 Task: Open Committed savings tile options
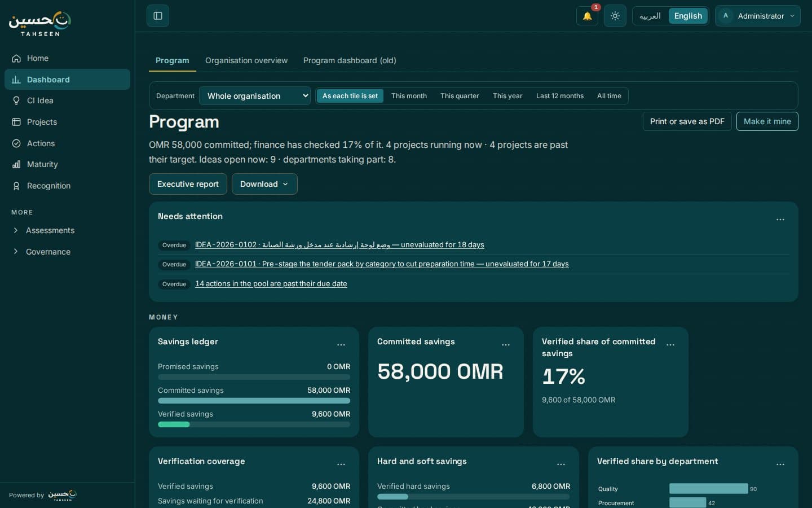[x=506, y=345]
